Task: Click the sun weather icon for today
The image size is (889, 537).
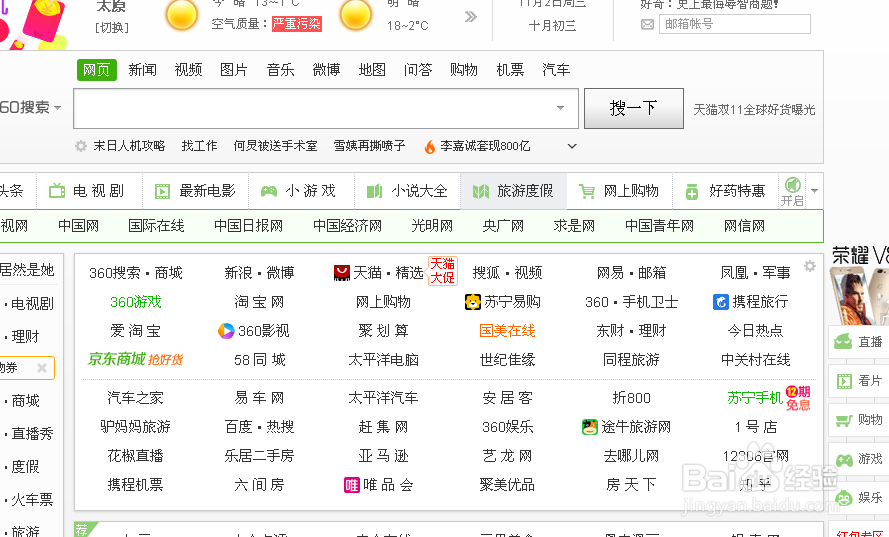Action: click(182, 15)
